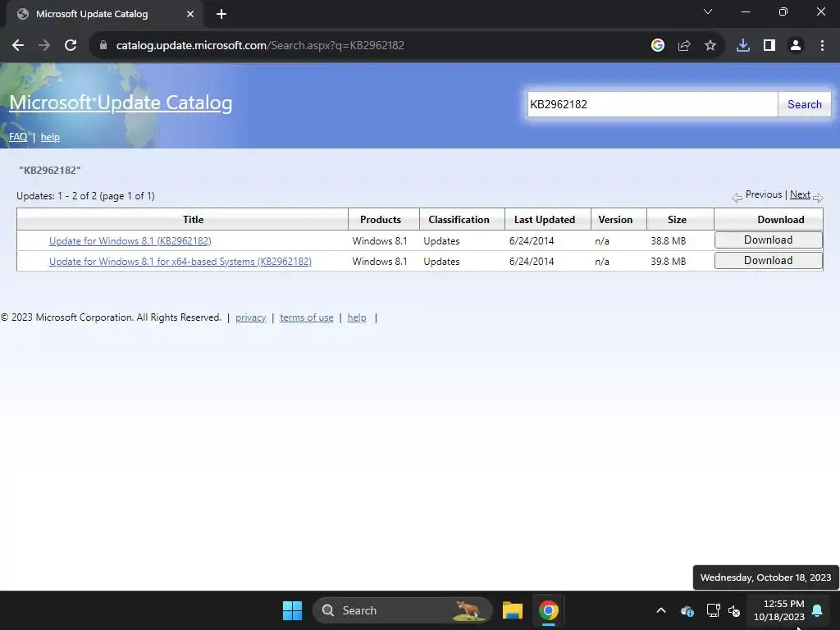The image size is (840, 630).
Task: Click the OneDrive cloud tray icon
Action: click(x=687, y=610)
